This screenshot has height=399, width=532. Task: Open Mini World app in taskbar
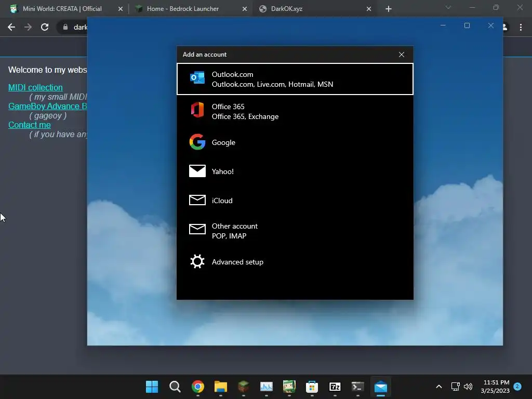pyautogui.click(x=289, y=387)
